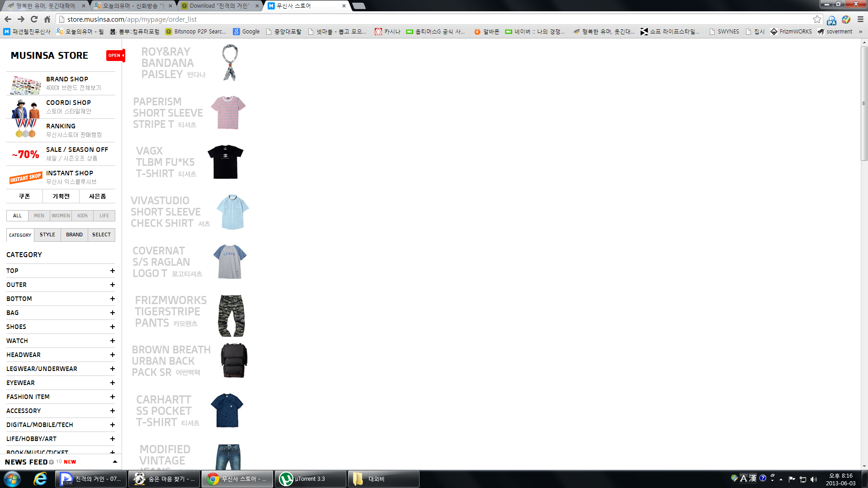Open the Chrome menu icon

pyautogui.click(x=860, y=19)
